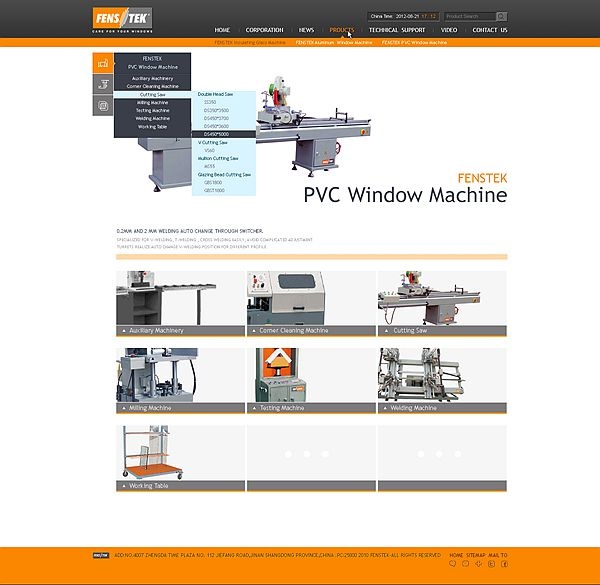Go to TECHNICAL SUPPORT page
600x585 pixels.
pyautogui.click(x=397, y=30)
